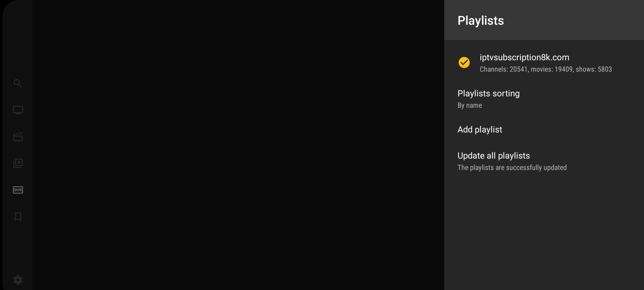The image size is (644, 290).
Task: Open the settings gear icon
Action: coord(18,280)
